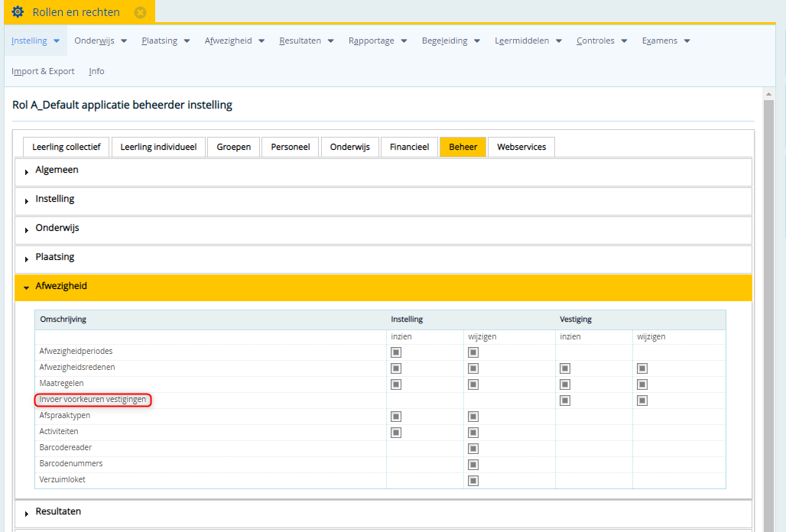Toggle Invoer voorkeuren vestigingen Vestiging inzien checkbox
The width and height of the screenshot is (786, 532).
tap(565, 401)
